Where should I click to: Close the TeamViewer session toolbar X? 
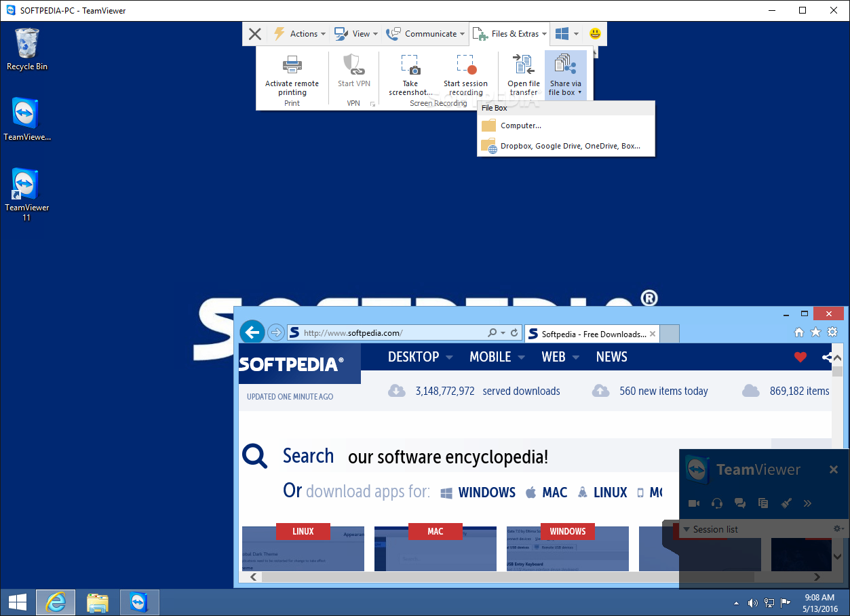click(255, 34)
